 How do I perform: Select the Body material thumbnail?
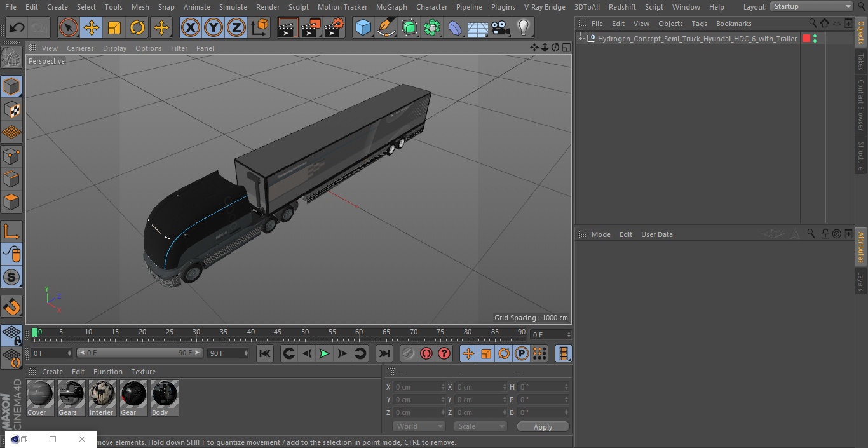(165, 398)
